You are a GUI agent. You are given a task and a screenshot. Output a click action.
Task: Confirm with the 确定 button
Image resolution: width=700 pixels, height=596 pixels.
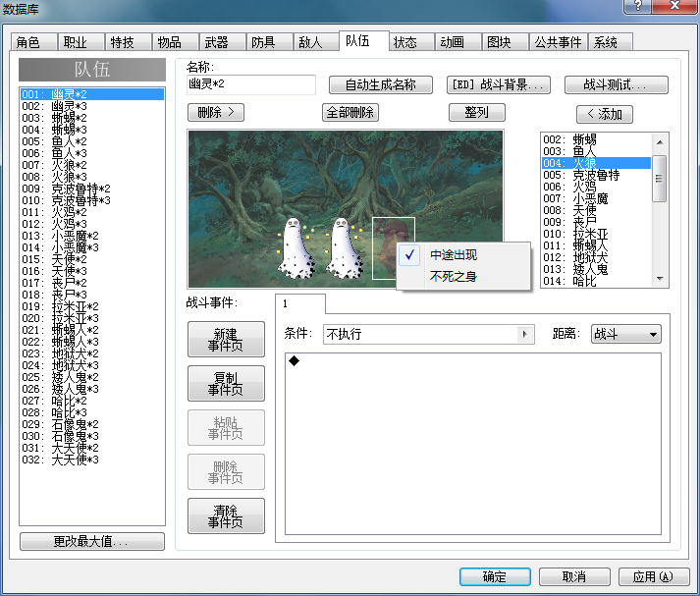click(x=495, y=576)
